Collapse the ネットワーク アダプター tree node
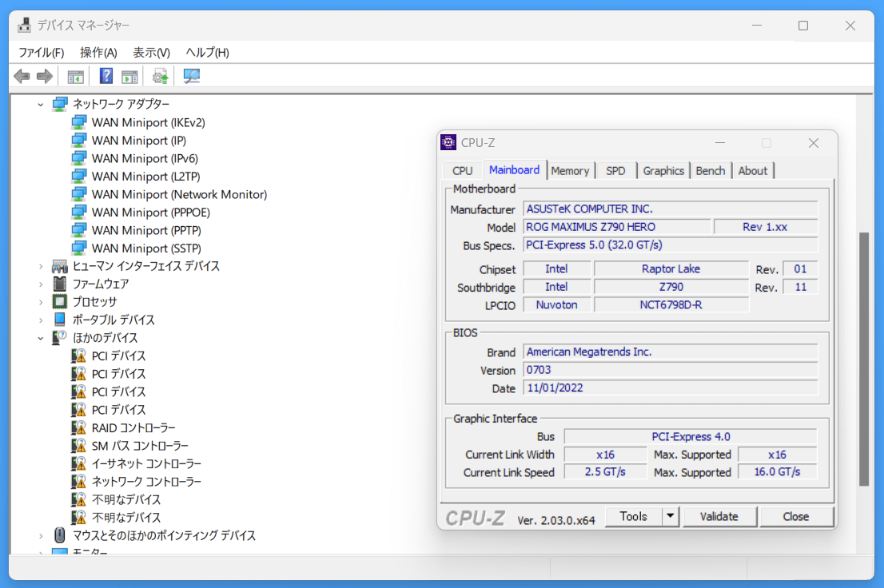The width and height of the screenshot is (884, 588). 41,105
